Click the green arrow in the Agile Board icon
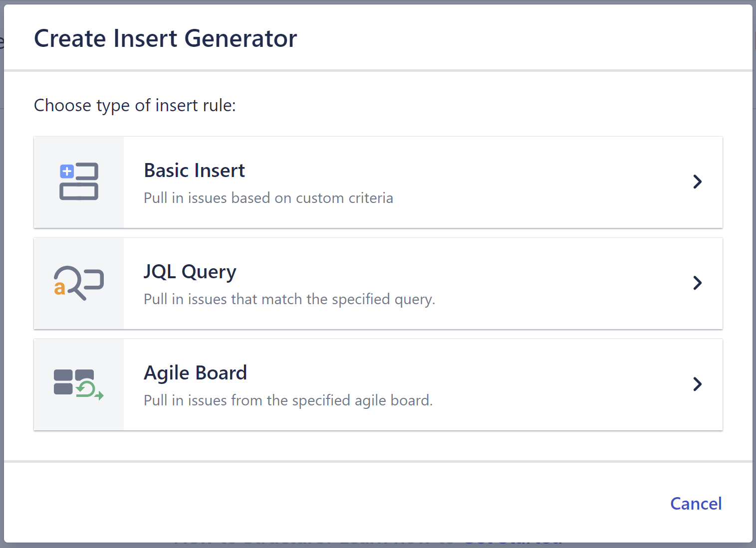The height and width of the screenshot is (548, 756). click(x=99, y=396)
